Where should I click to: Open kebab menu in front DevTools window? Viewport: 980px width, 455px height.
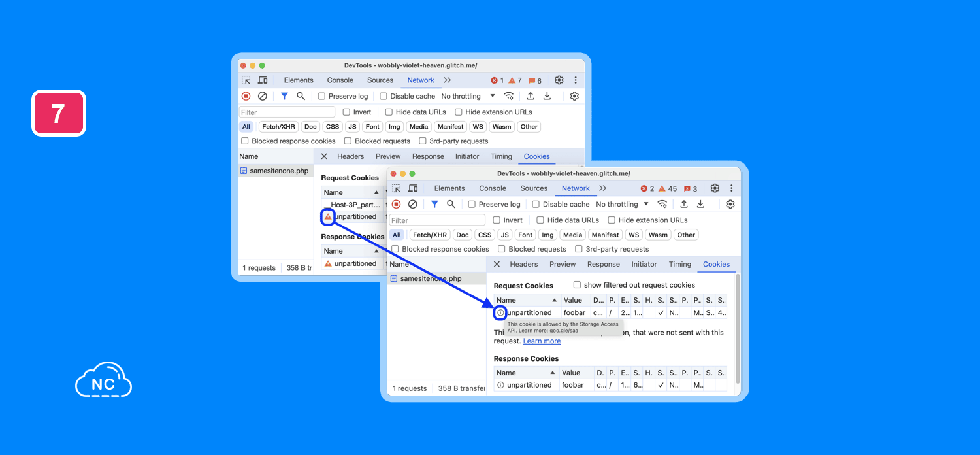coord(732,188)
